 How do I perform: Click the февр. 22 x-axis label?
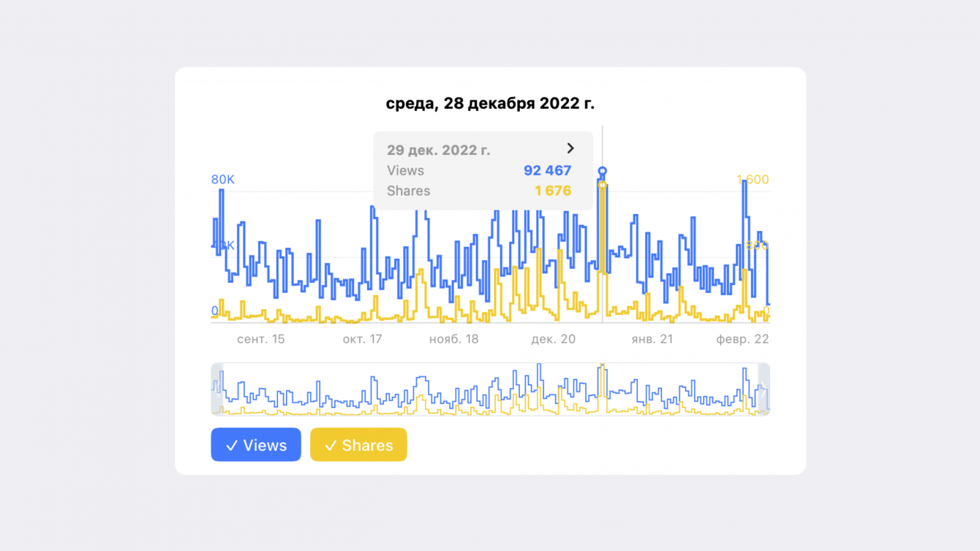pyautogui.click(x=742, y=339)
